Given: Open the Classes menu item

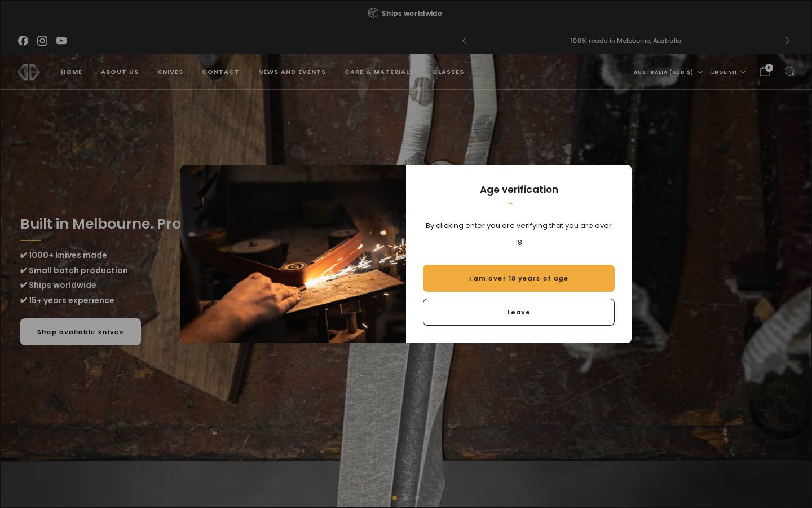Looking at the screenshot, I should coord(448,72).
